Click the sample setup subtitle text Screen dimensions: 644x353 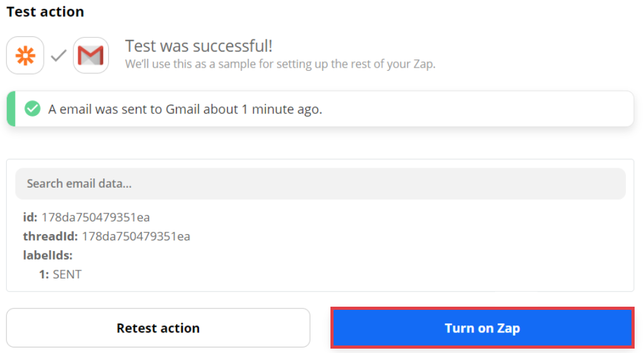pyautogui.click(x=280, y=64)
